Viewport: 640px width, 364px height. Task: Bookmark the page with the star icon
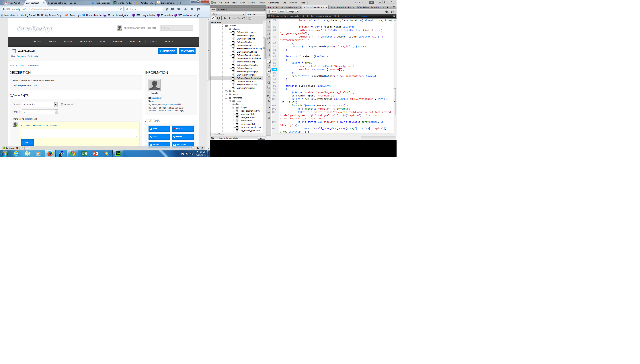pos(167,9)
